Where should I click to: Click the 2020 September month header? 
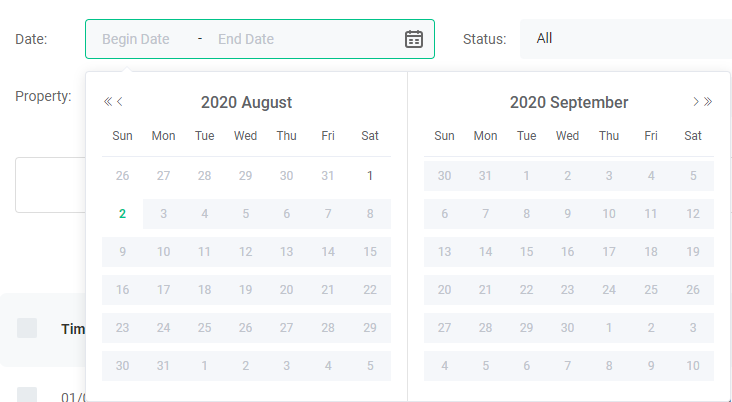[x=569, y=102]
